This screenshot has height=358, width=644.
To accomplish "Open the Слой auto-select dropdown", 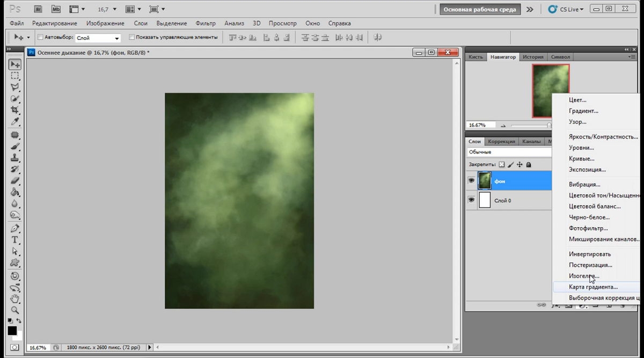I will (x=98, y=38).
